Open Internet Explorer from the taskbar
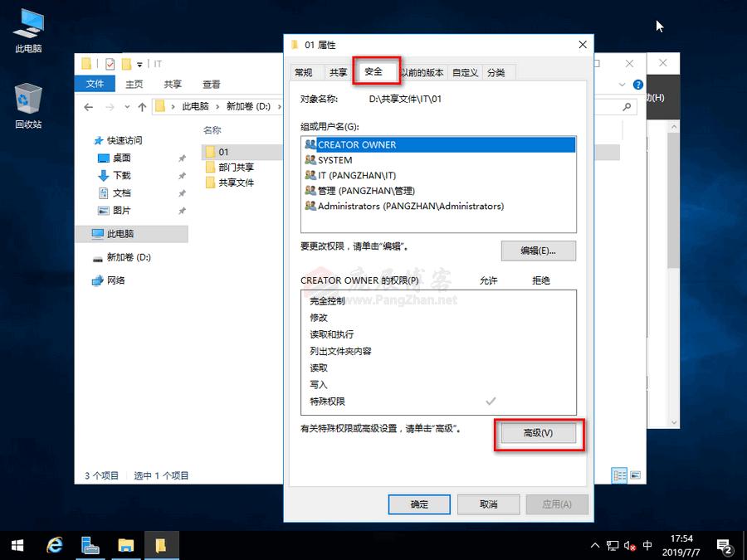This screenshot has width=747, height=560. [54, 545]
